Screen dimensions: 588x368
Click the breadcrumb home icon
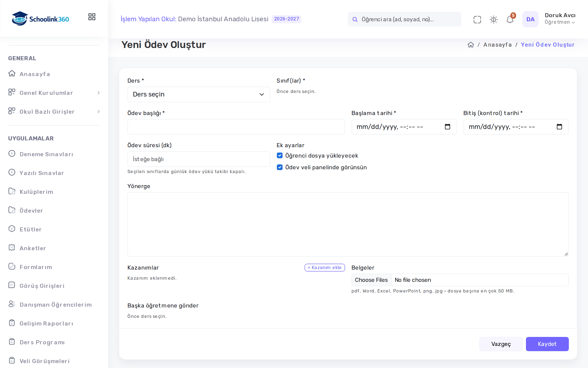point(471,45)
